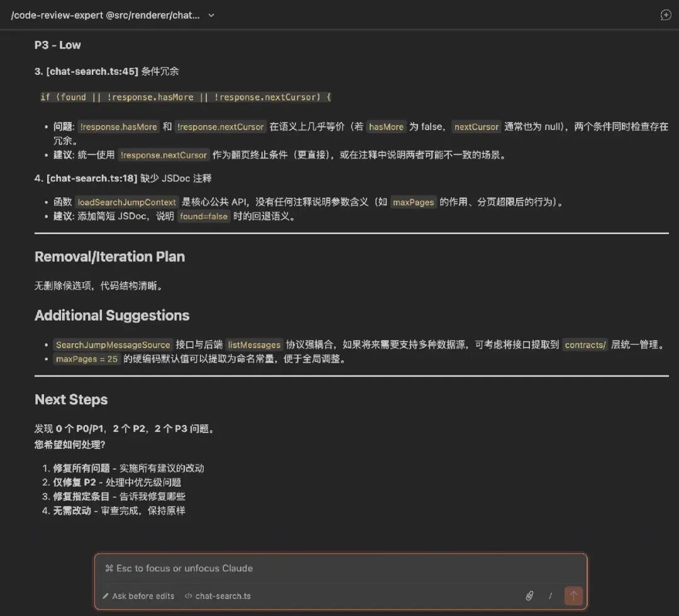Focus the Claude message input field
This screenshot has width=679, height=616.
[341, 568]
